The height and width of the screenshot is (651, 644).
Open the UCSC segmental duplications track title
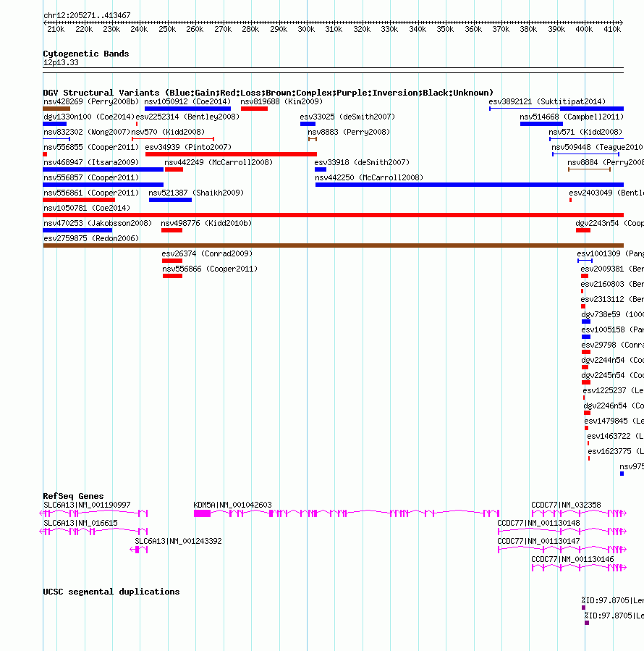111,592
